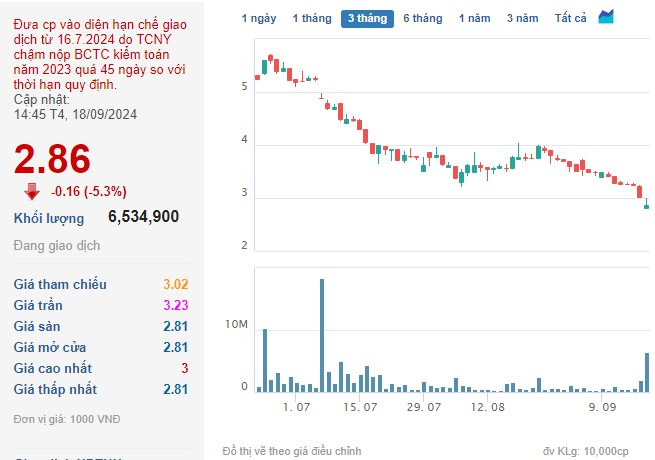The image size is (655, 460).
Task: Click the highest price value 3
Action: 185,368
